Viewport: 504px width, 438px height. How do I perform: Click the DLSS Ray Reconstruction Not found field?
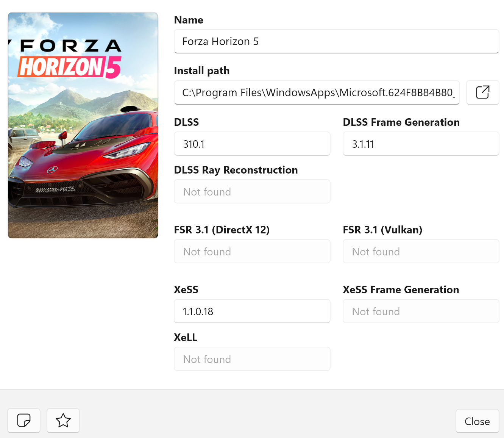[x=252, y=191]
